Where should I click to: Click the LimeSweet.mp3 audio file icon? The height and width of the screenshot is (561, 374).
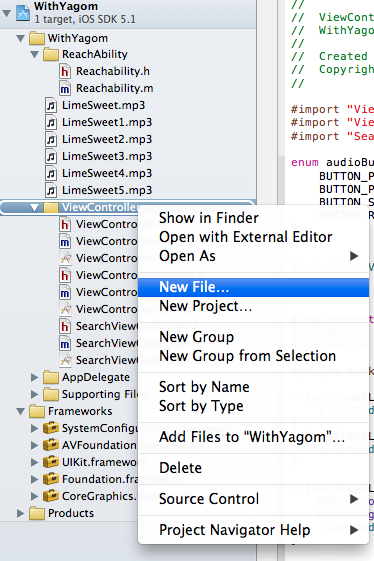tap(51, 106)
